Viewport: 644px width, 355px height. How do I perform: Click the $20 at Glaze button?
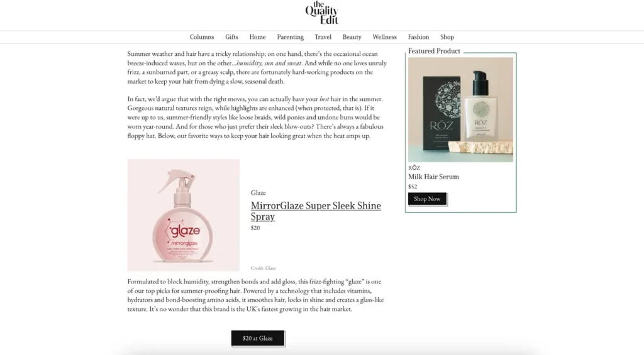(257, 338)
